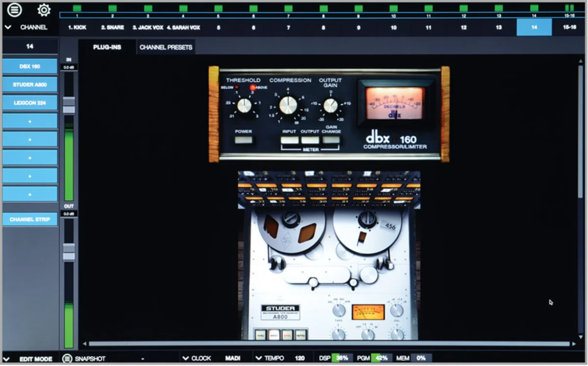Click the PGM 42% usage meter

381,358
